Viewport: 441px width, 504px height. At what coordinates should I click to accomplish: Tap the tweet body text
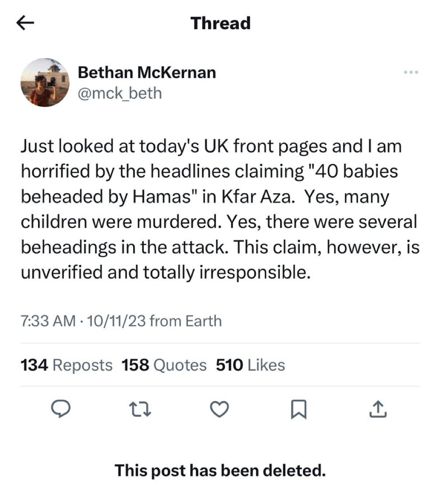[220, 209]
